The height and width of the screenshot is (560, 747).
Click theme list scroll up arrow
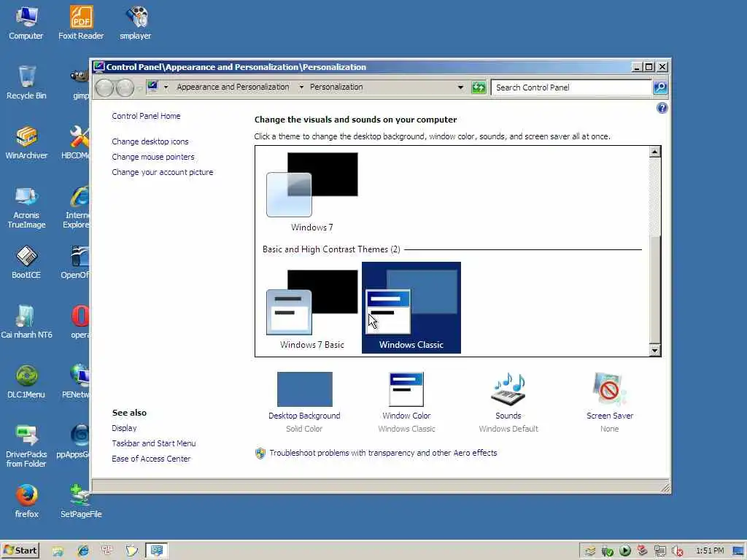click(654, 152)
